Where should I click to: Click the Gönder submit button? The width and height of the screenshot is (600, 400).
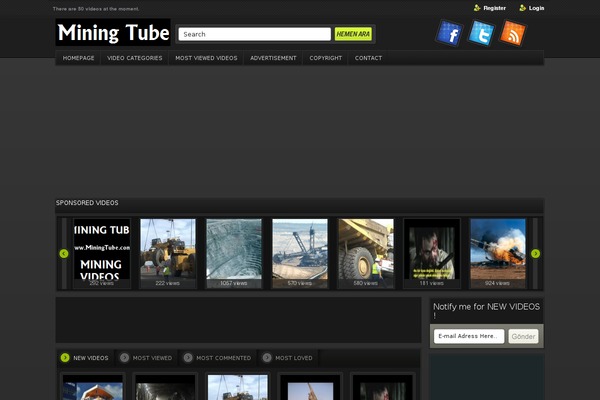tap(523, 336)
